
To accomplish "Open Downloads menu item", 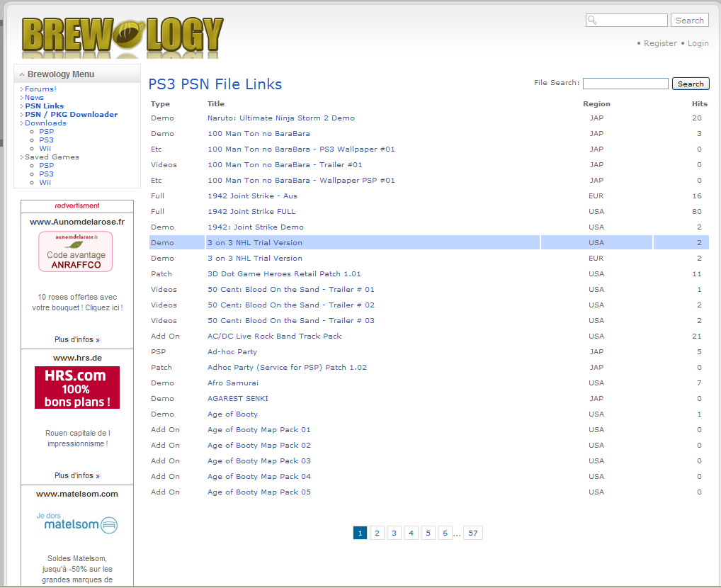I will tap(45, 123).
